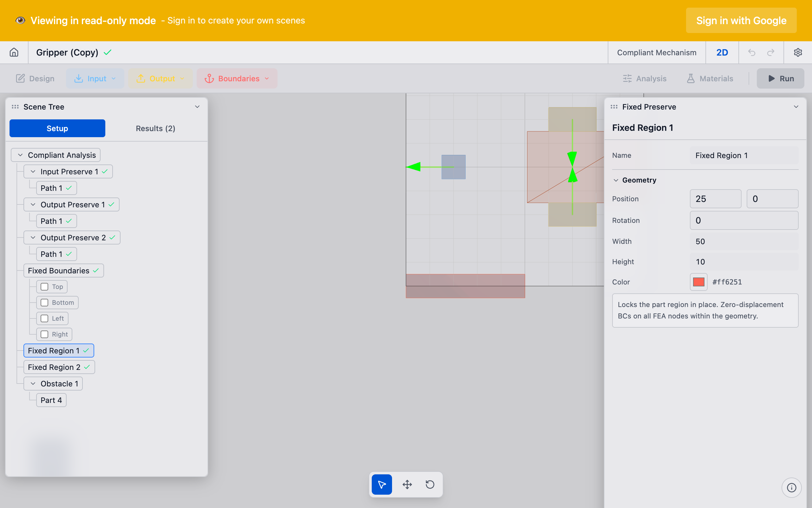Select Path 1 under Output Preserve 1
Image resolution: width=812 pixels, height=508 pixels.
(56, 221)
